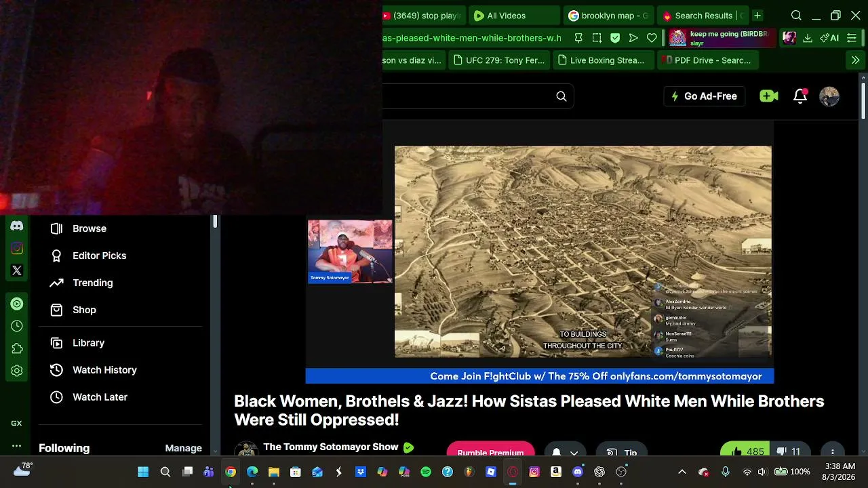
Task: Show hidden system tray icons chevron
Action: click(682, 472)
